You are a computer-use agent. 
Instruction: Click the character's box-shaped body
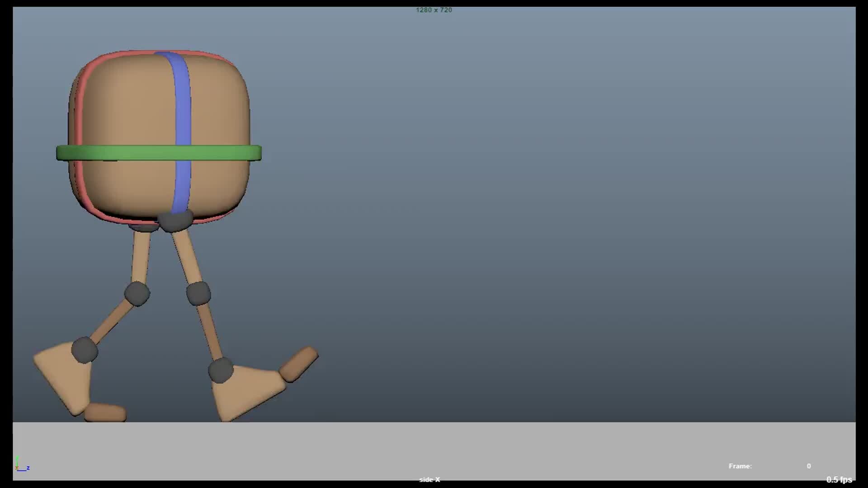pyautogui.click(x=127, y=104)
